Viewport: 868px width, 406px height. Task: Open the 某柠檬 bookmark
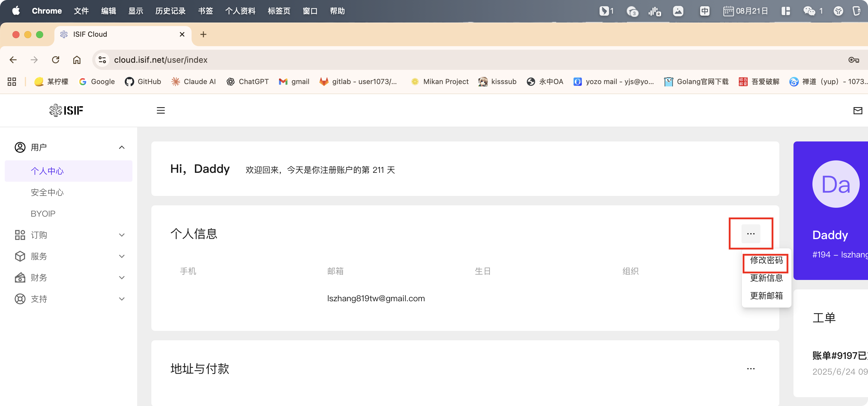click(x=51, y=82)
